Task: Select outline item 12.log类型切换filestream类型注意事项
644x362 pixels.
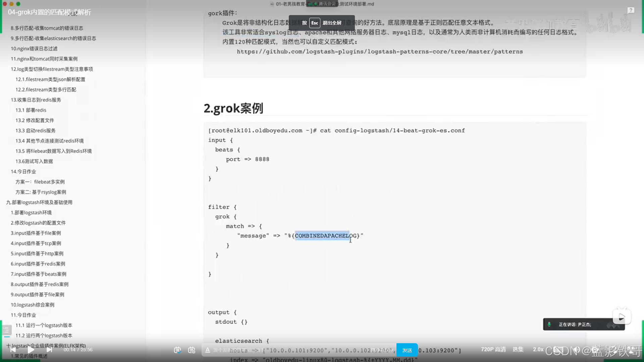Action: pyautogui.click(x=52, y=69)
